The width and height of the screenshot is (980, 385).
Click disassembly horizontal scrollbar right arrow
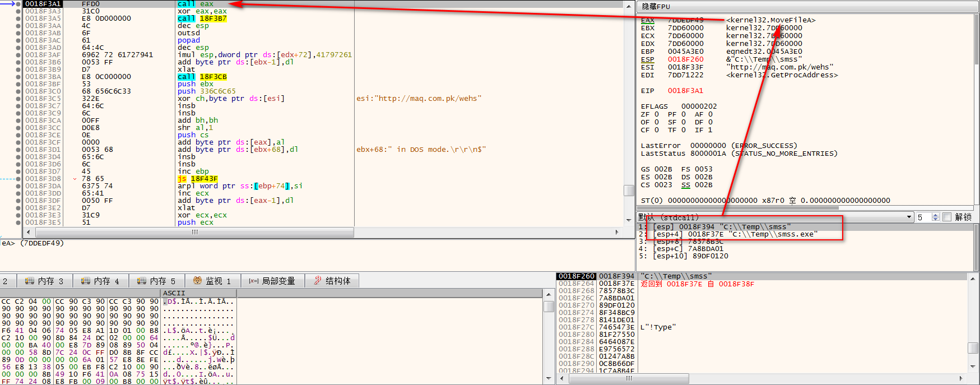[x=617, y=232]
